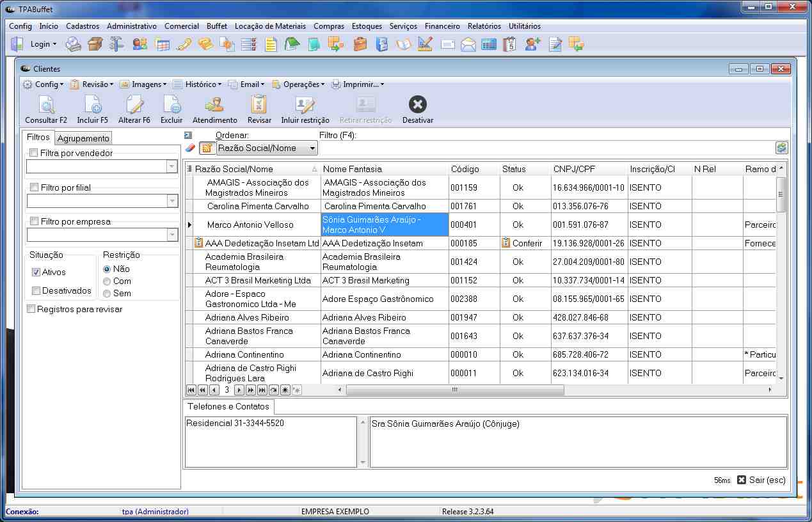Click the Incluir F5 icon

tap(92, 105)
